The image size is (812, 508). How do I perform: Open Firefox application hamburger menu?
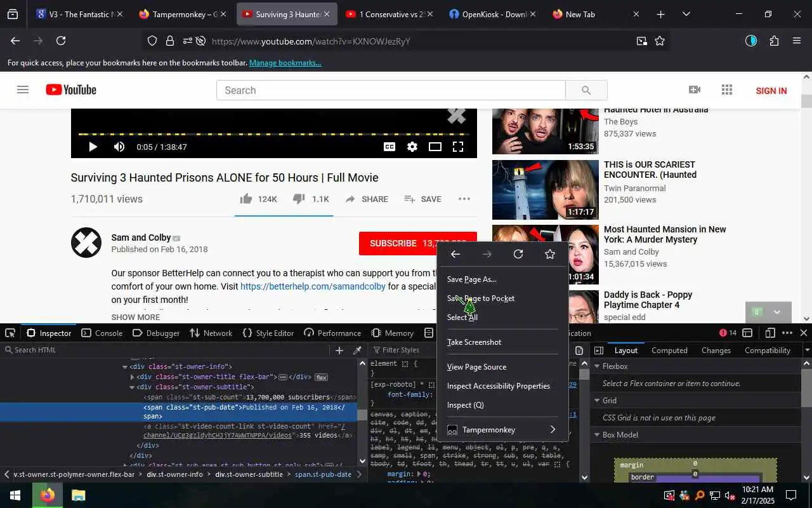[797, 41]
